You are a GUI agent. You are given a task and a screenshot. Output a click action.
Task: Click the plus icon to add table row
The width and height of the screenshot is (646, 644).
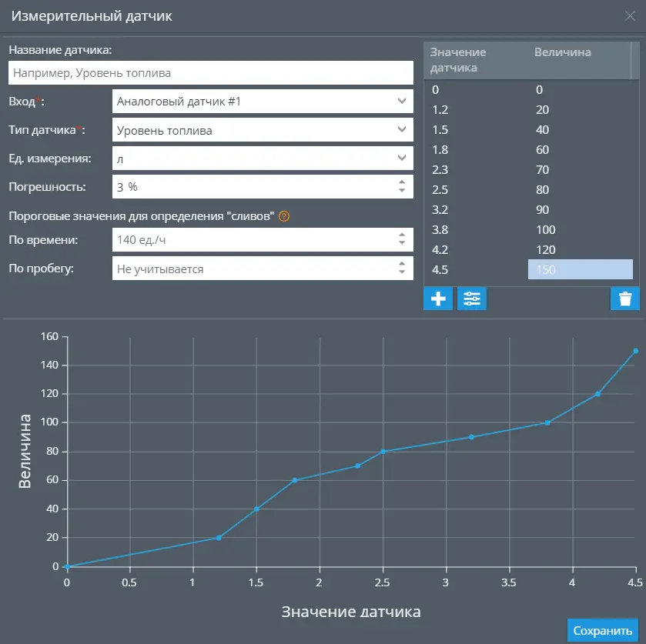point(439,299)
